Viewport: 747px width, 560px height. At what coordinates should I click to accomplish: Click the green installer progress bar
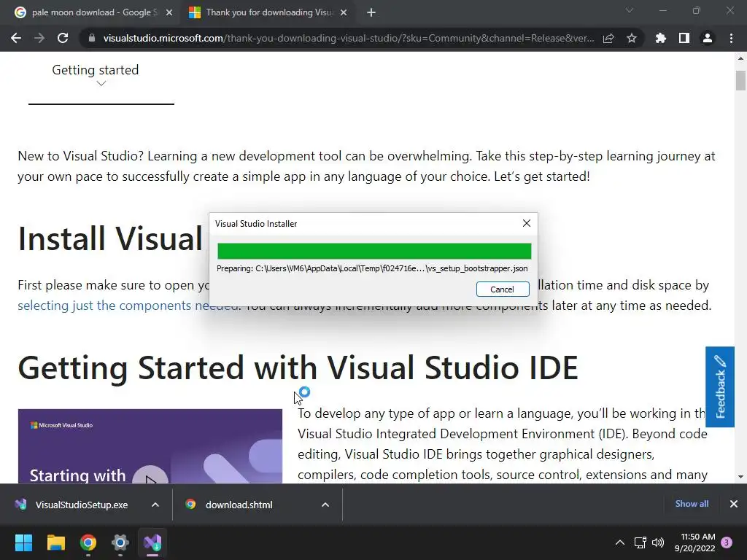coord(374,251)
